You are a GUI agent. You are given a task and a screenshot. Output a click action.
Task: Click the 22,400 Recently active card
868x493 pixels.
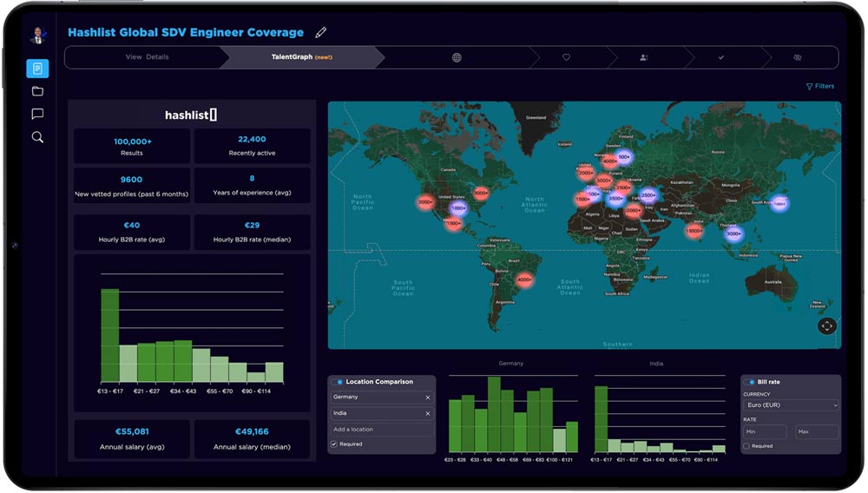tap(252, 147)
